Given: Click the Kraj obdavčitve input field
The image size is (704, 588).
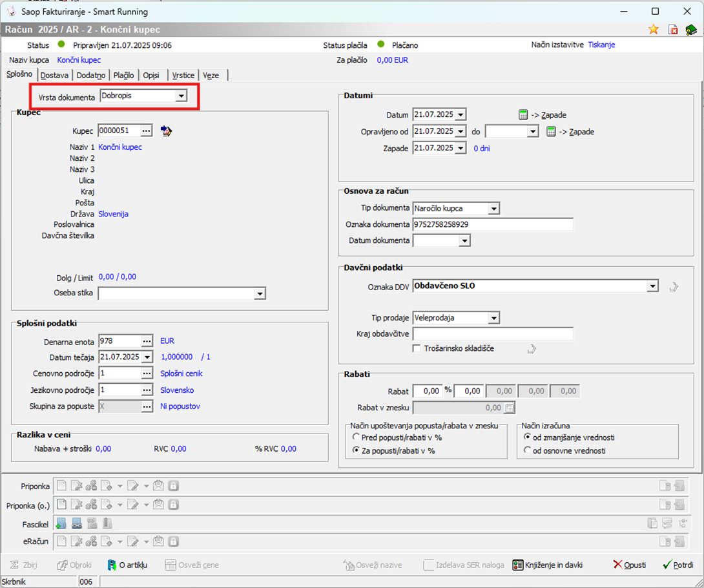Looking at the screenshot, I should 493,334.
